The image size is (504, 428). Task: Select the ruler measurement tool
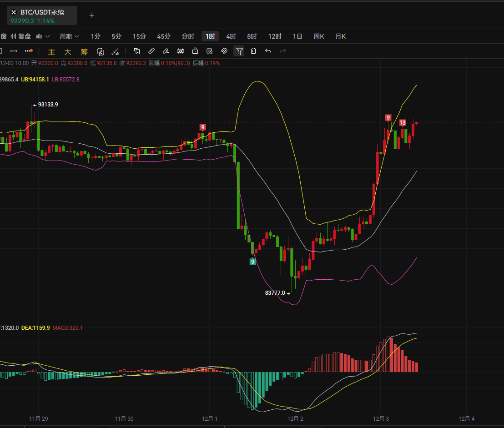(x=152, y=51)
